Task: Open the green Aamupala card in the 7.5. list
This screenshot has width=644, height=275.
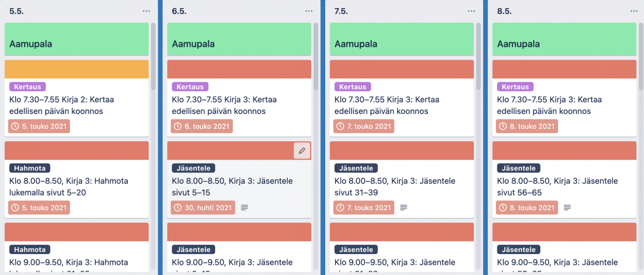Action: 401,40
